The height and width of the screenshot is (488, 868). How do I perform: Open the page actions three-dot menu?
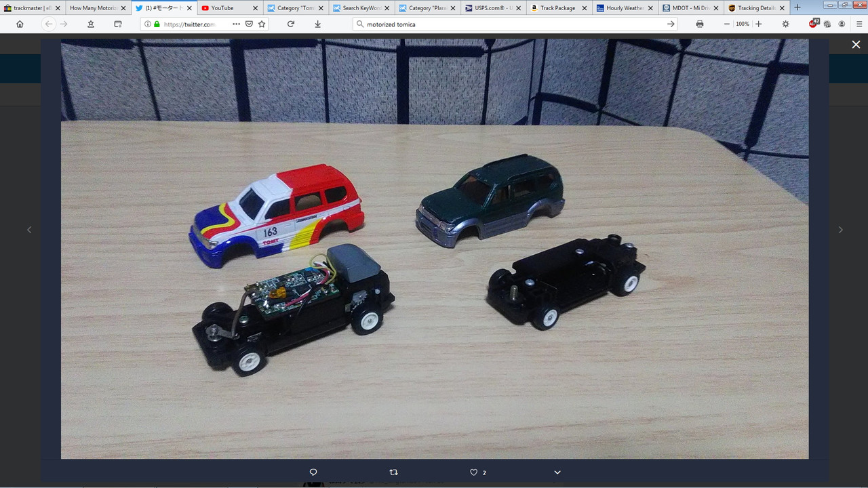pos(236,24)
